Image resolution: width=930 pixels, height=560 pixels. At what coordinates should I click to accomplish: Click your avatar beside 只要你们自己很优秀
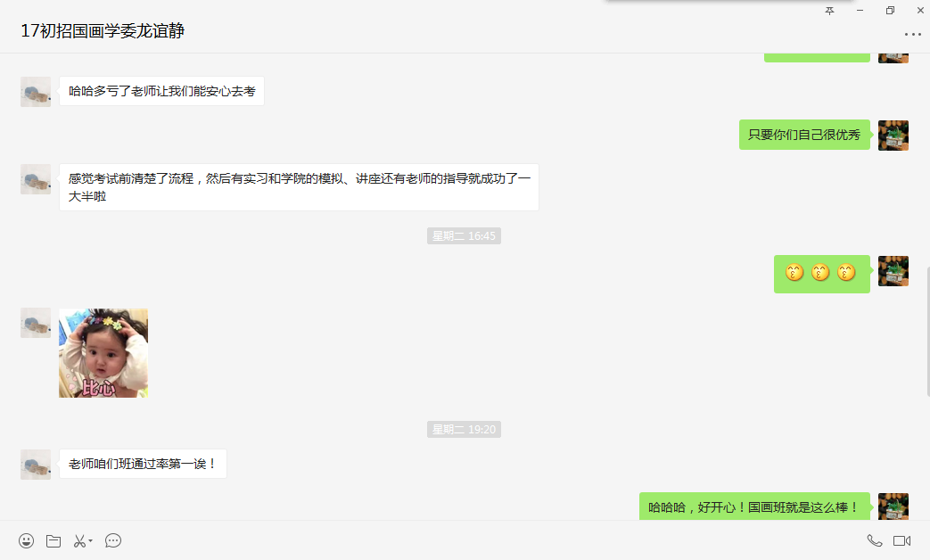[x=893, y=136]
